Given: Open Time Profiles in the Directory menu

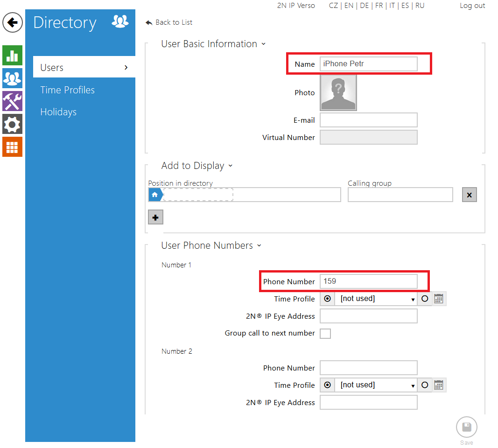Looking at the screenshot, I should pos(68,90).
